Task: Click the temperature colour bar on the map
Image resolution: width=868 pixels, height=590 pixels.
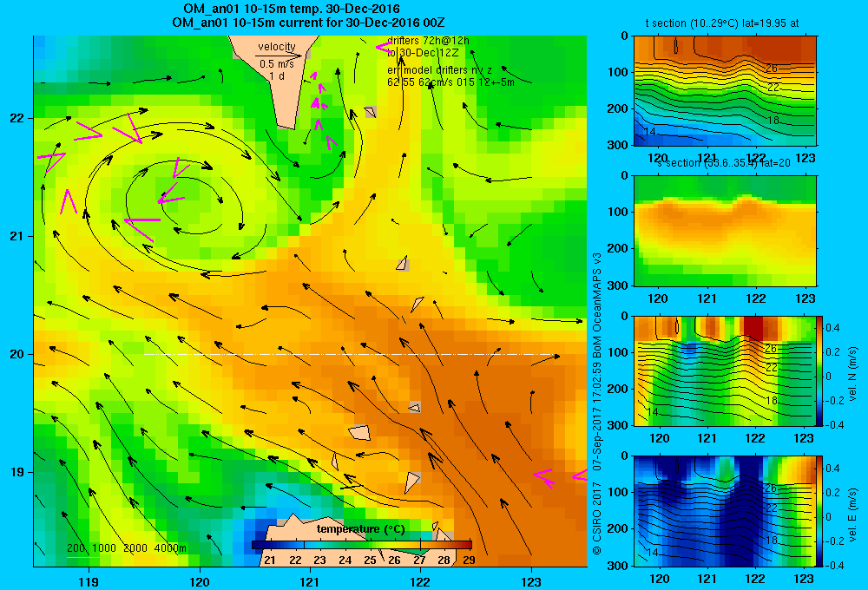Action: tap(361, 545)
